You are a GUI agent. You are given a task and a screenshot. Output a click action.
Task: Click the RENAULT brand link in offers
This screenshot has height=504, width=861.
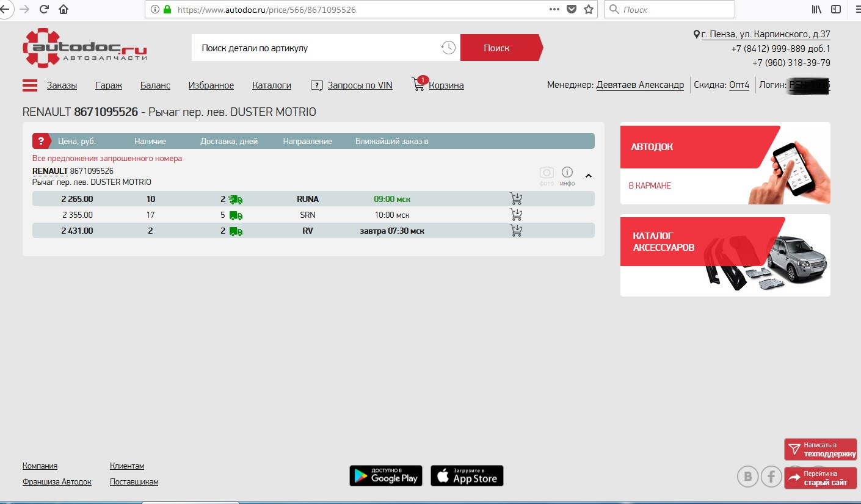[50, 171]
